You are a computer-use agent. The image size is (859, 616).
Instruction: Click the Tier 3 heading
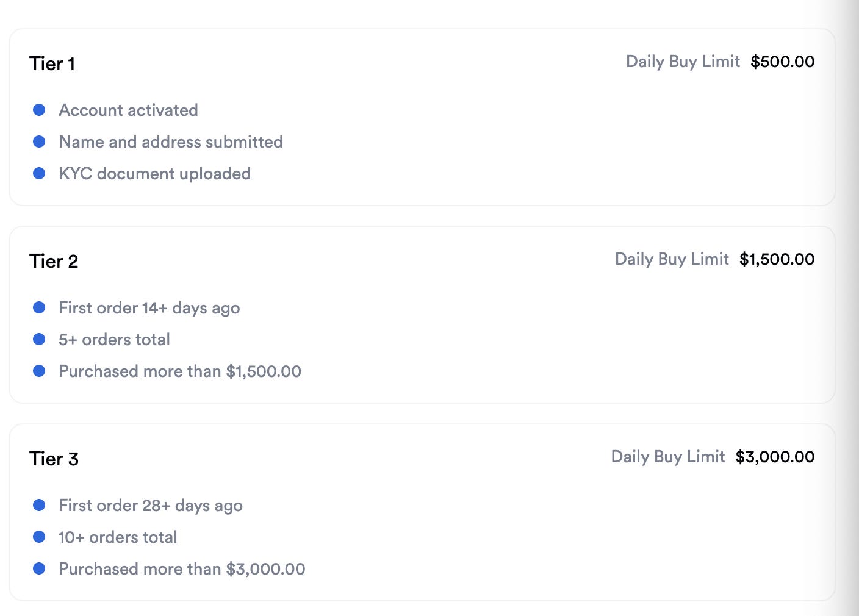[x=54, y=459]
